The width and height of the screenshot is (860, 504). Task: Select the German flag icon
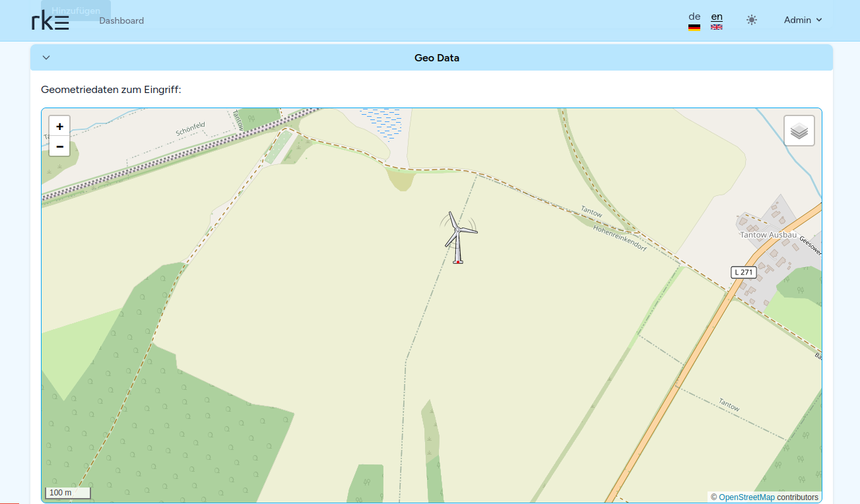[694, 27]
